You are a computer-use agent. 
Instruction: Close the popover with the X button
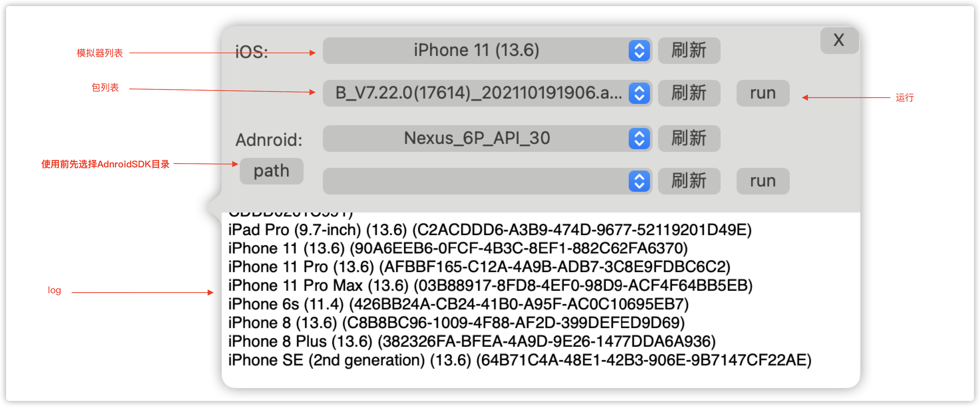(839, 40)
